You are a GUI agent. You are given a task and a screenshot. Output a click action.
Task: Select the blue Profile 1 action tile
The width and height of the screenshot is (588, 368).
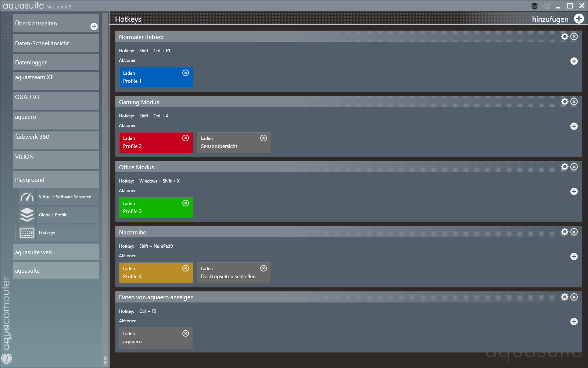point(156,77)
